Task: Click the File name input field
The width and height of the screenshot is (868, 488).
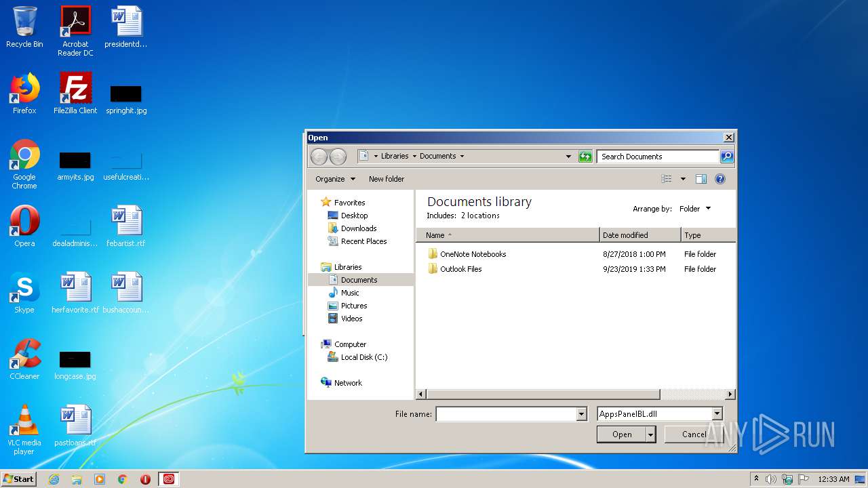Action: [x=506, y=414]
